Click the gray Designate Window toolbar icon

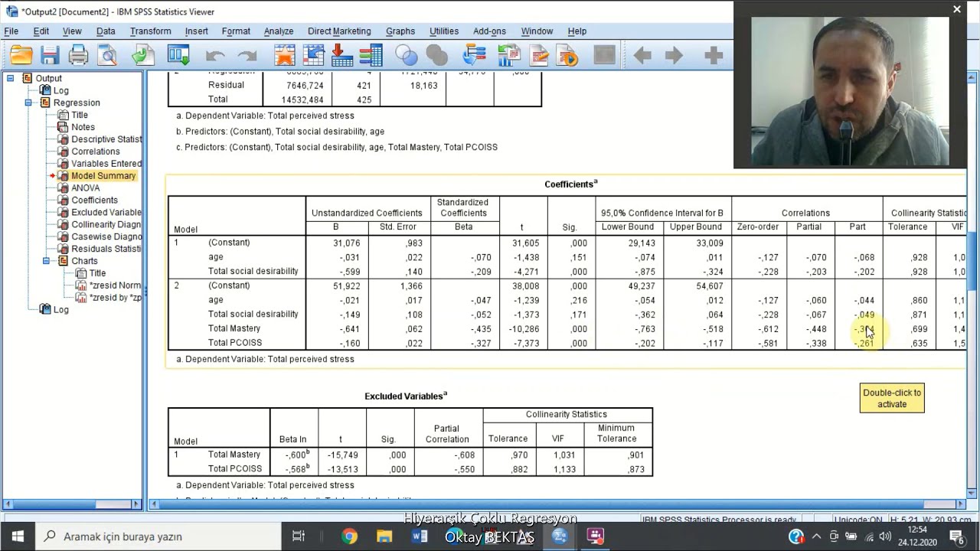pyautogui.click(x=605, y=55)
